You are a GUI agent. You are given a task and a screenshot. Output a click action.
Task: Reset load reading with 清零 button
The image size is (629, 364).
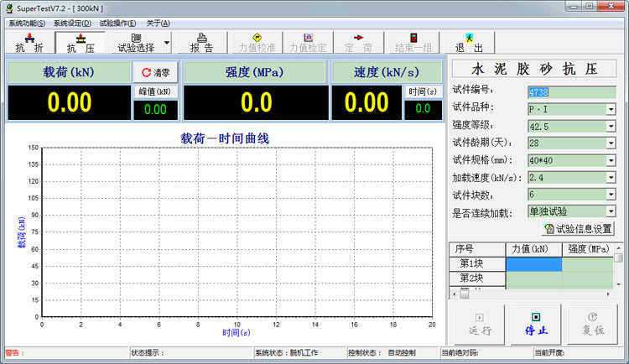pos(155,73)
